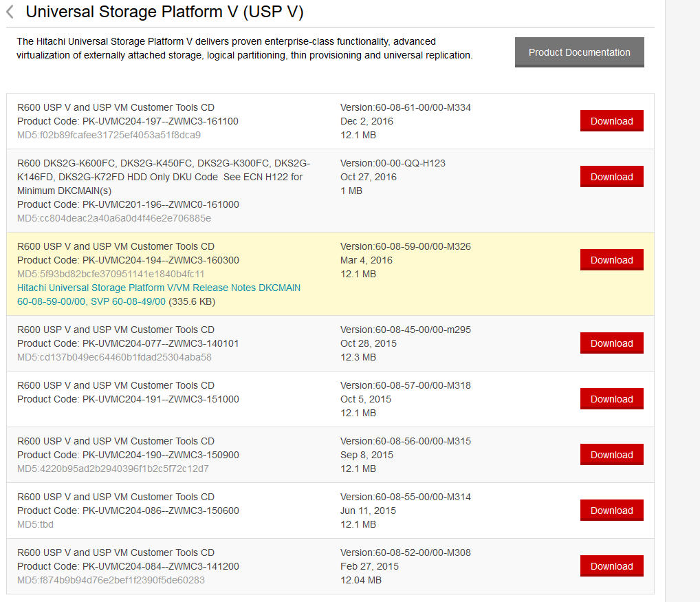
Task: Download version 60-08-61-00/00-M334 Customer Tools CD
Action: point(611,121)
